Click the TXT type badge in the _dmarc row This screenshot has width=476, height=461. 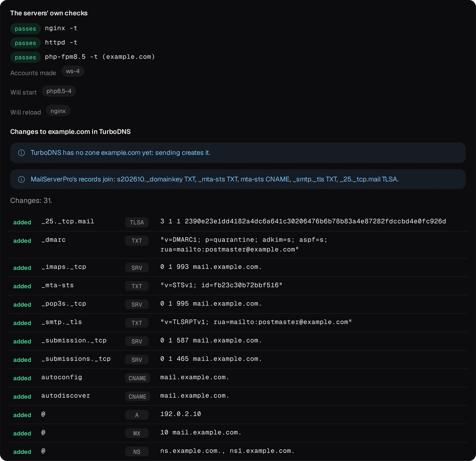tap(137, 241)
